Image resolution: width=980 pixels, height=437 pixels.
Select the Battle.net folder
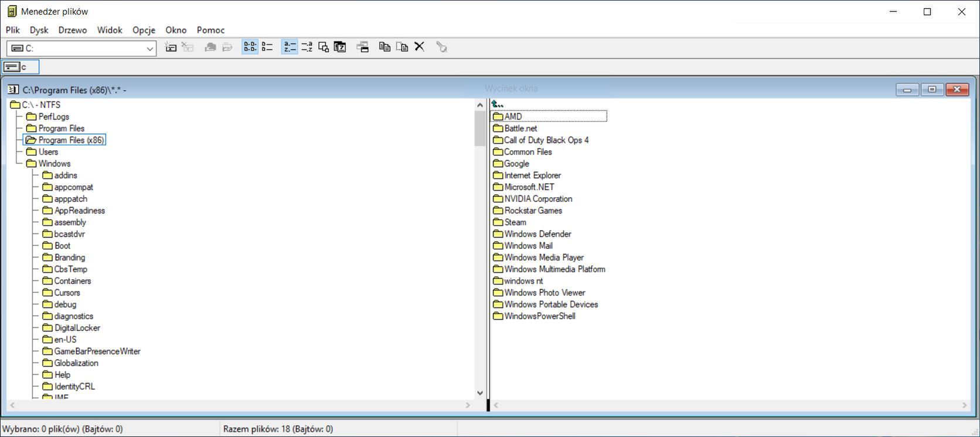515,128
